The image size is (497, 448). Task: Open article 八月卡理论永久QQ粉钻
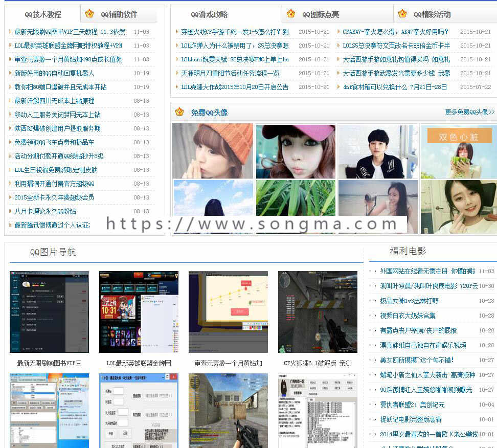tap(45, 211)
